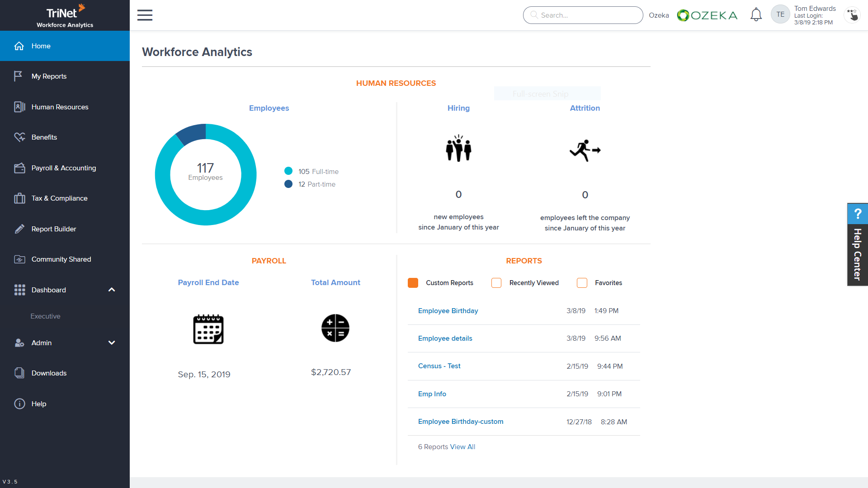The image size is (868, 488).
Task: Click the Hiring people icon
Action: [458, 148]
